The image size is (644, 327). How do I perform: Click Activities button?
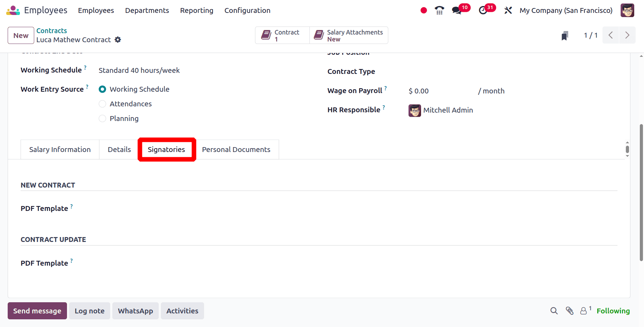click(182, 311)
